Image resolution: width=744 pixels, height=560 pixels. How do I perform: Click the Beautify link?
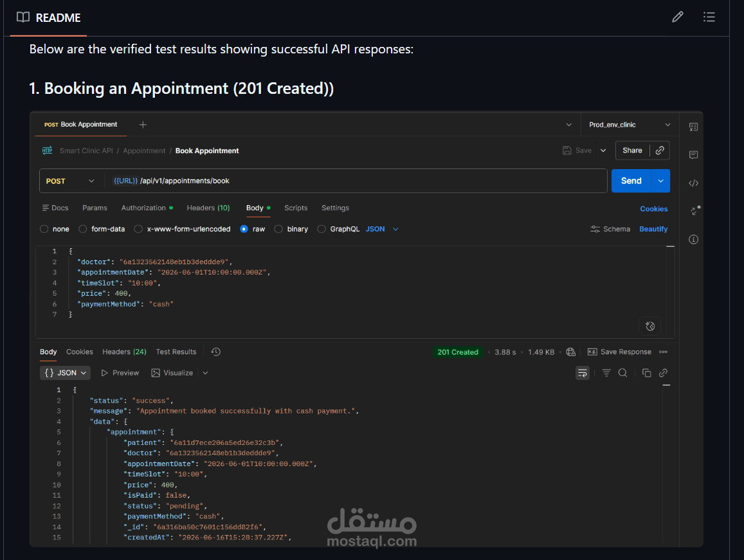coord(653,229)
